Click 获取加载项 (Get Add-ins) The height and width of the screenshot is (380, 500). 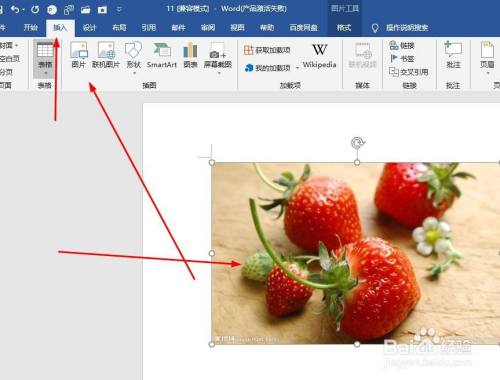pos(267,50)
